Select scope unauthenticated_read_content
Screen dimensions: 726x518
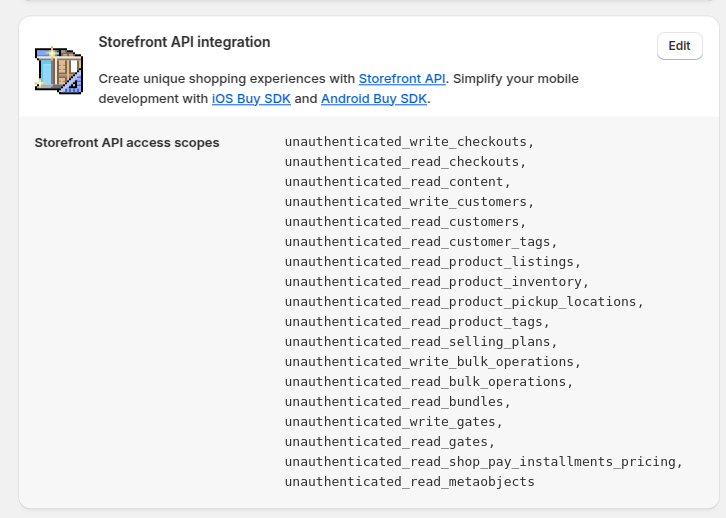coord(394,181)
